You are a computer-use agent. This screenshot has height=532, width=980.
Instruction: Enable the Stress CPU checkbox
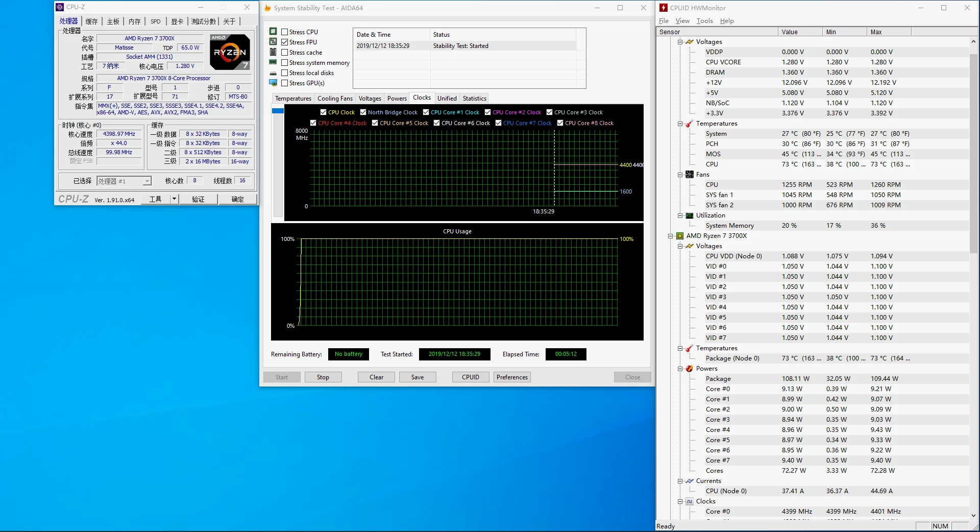(x=285, y=32)
